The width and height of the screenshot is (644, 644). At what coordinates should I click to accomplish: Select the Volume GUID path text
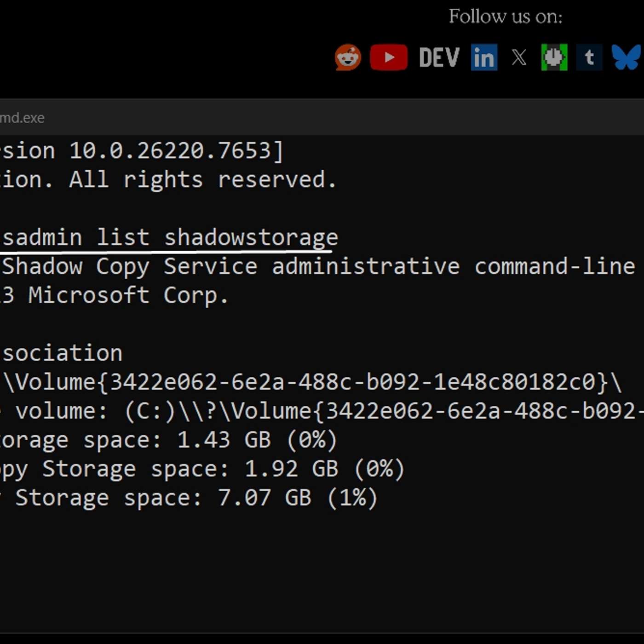pyautogui.click(x=308, y=382)
